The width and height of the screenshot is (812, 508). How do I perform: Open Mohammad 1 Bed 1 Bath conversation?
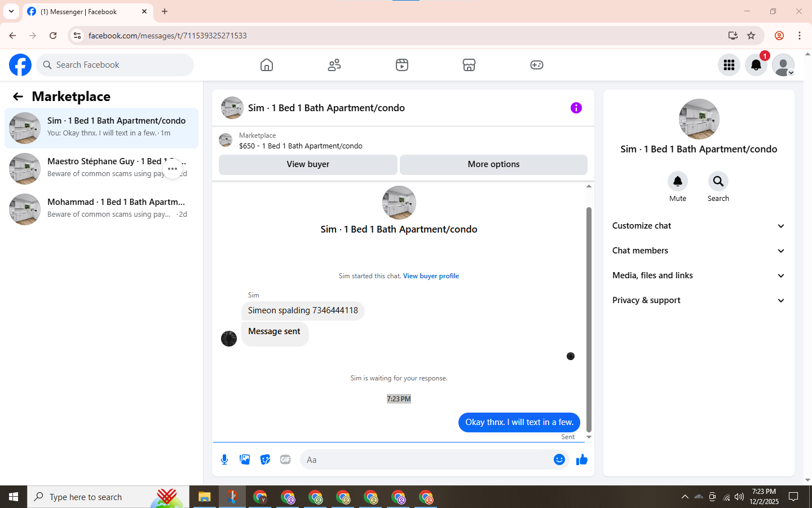point(101,209)
